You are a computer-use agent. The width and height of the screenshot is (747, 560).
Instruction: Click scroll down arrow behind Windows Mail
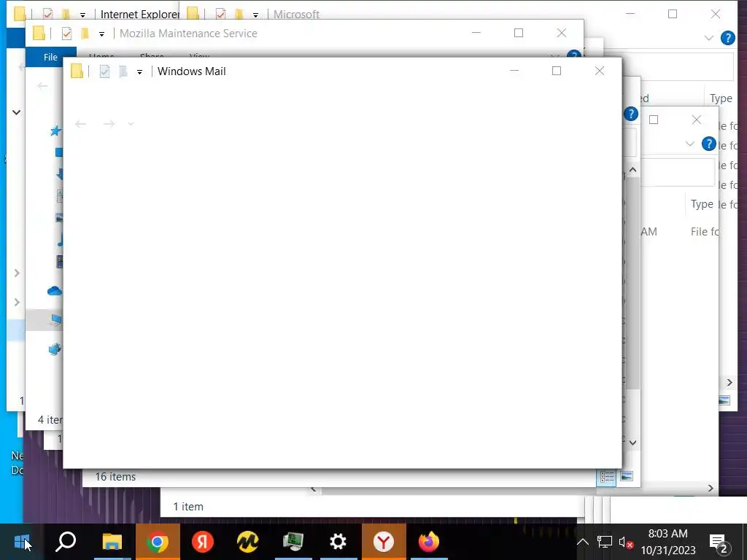(x=632, y=443)
